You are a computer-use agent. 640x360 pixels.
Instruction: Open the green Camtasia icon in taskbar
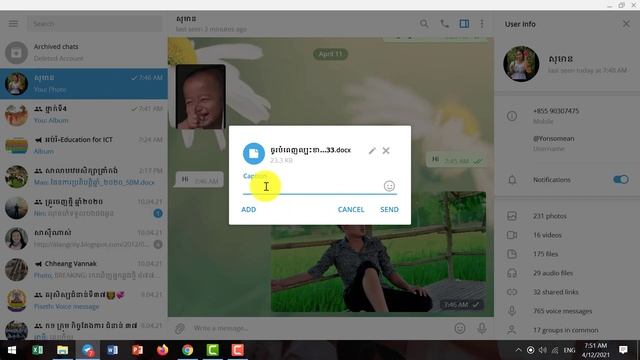pos(212,350)
